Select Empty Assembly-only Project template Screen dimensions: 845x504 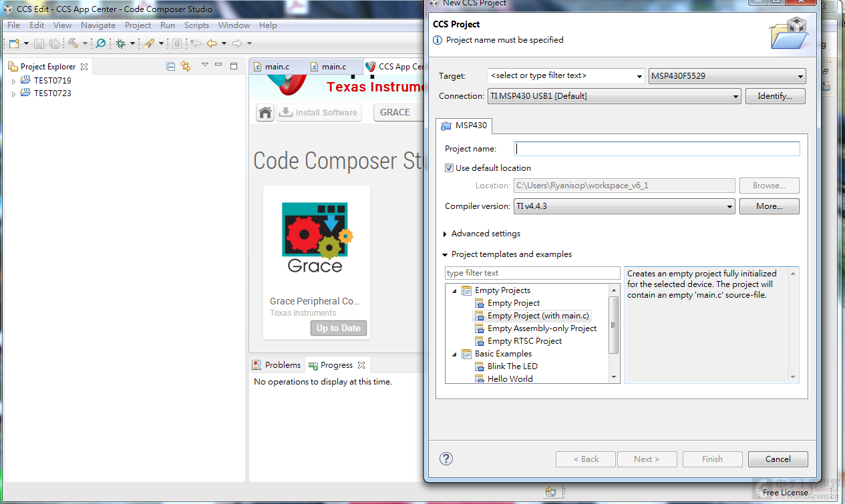click(x=542, y=328)
